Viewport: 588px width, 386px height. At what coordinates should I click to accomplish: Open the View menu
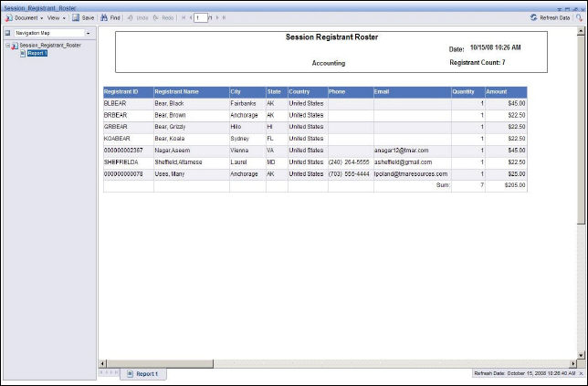point(56,17)
